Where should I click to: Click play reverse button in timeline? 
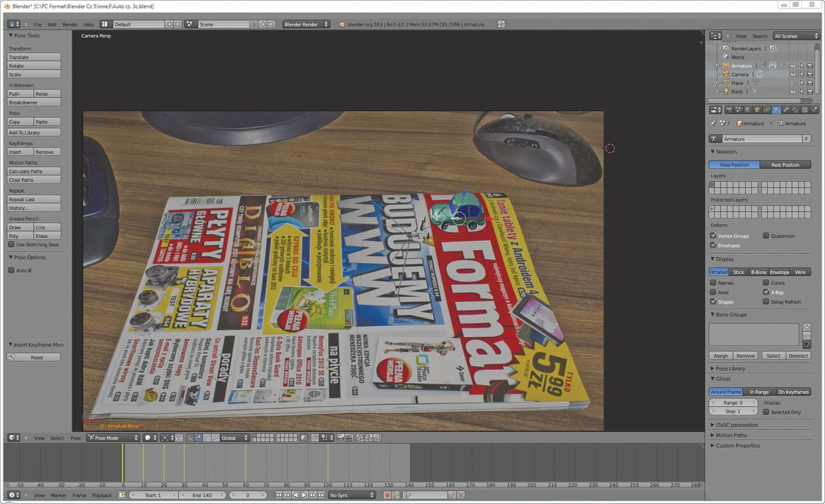click(296, 495)
